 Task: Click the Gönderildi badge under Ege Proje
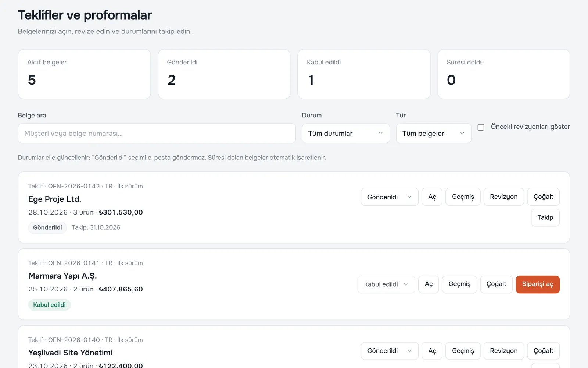(47, 227)
